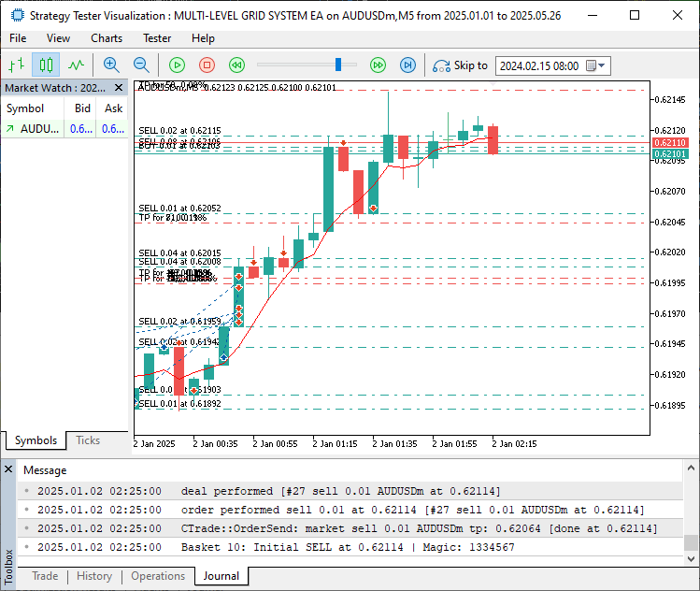This screenshot has width=700, height=591.
Task: Zoom in on the chart
Action: coord(111,65)
